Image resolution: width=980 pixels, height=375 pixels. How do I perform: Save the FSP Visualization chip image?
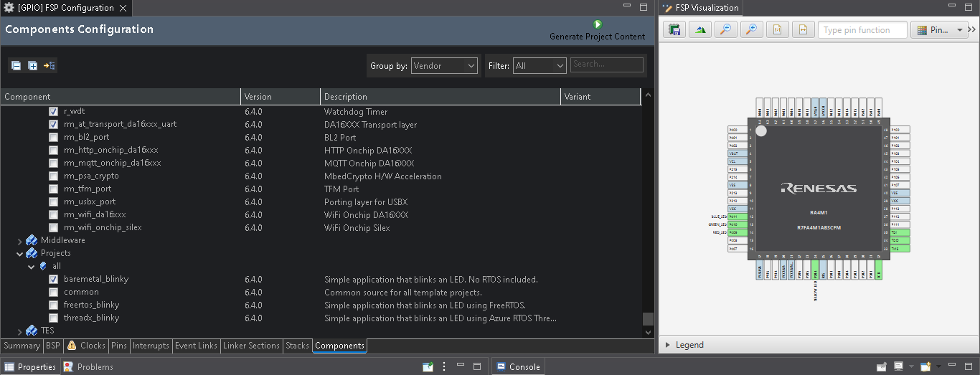tap(674, 30)
